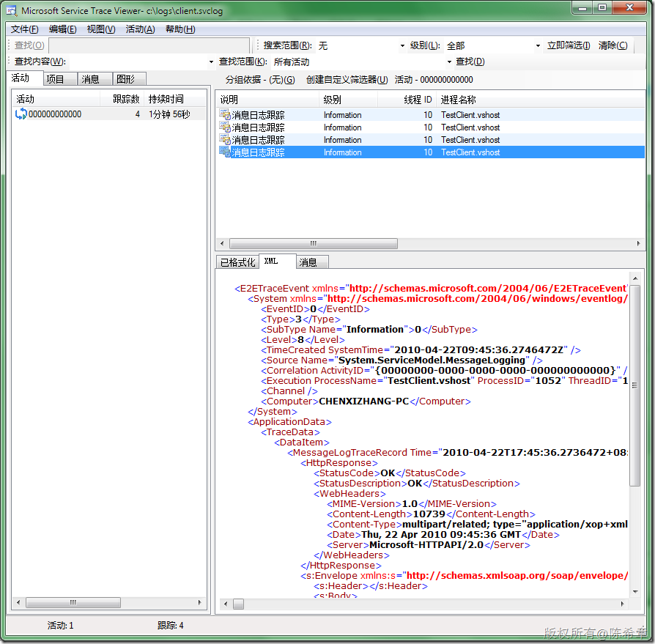Screen dimensions: 655x644
Task: Click the XML pane vertical scrollbar thumb
Action: pyautogui.click(x=635, y=385)
